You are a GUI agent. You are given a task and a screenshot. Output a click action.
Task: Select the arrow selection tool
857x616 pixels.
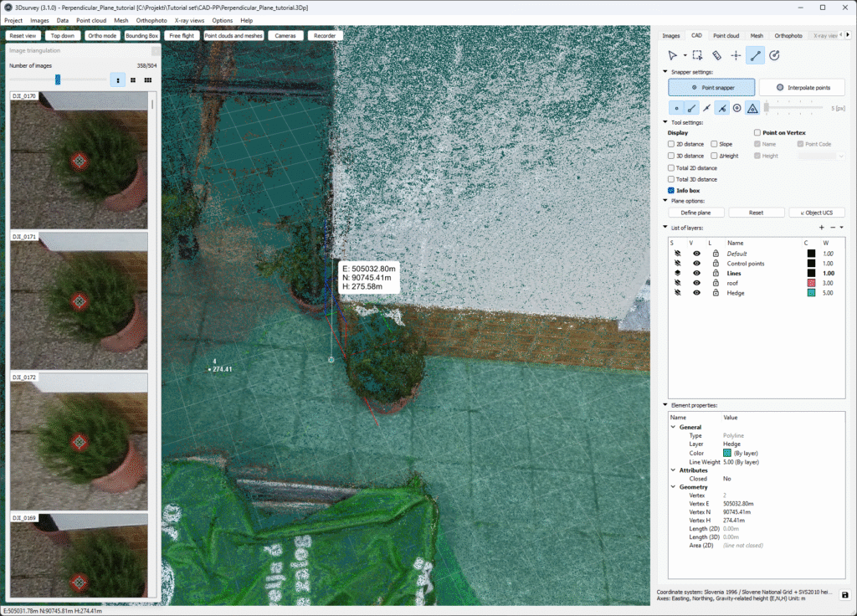(672, 55)
